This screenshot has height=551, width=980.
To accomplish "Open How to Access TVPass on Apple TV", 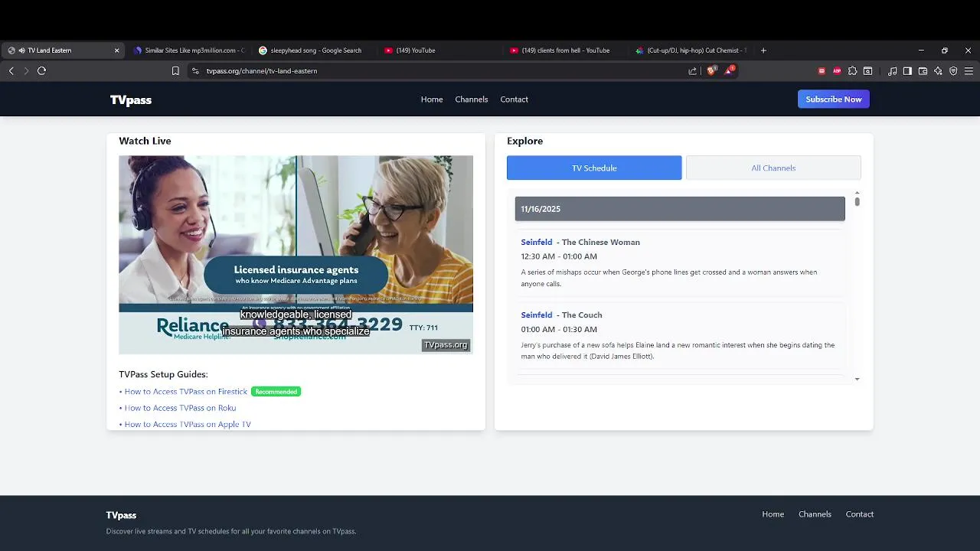I will pyautogui.click(x=188, y=424).
